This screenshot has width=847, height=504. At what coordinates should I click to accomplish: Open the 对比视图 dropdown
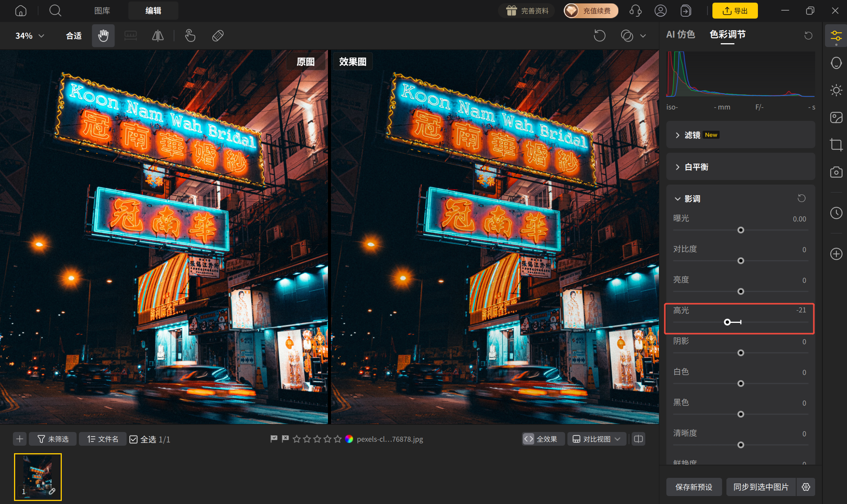point(596,439)
